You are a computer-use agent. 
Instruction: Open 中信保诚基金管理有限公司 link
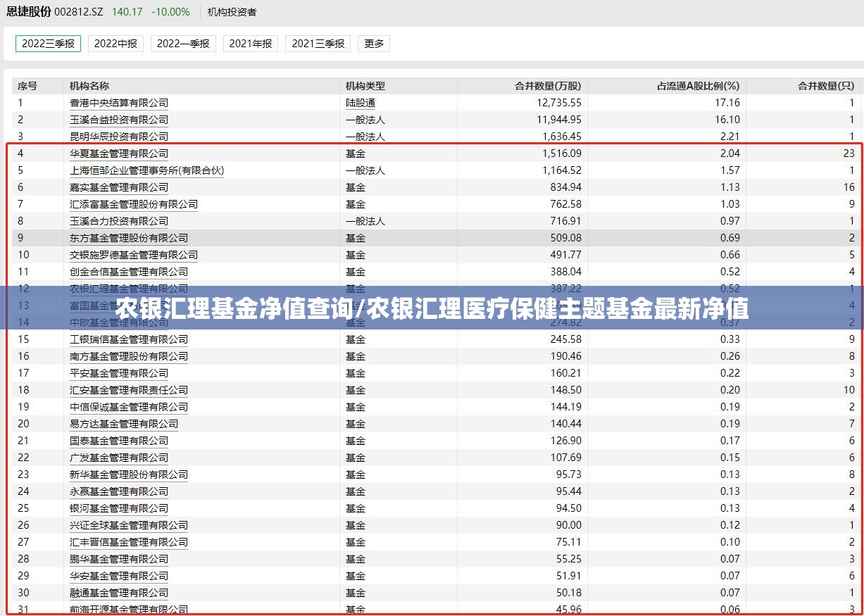point(129,407)
